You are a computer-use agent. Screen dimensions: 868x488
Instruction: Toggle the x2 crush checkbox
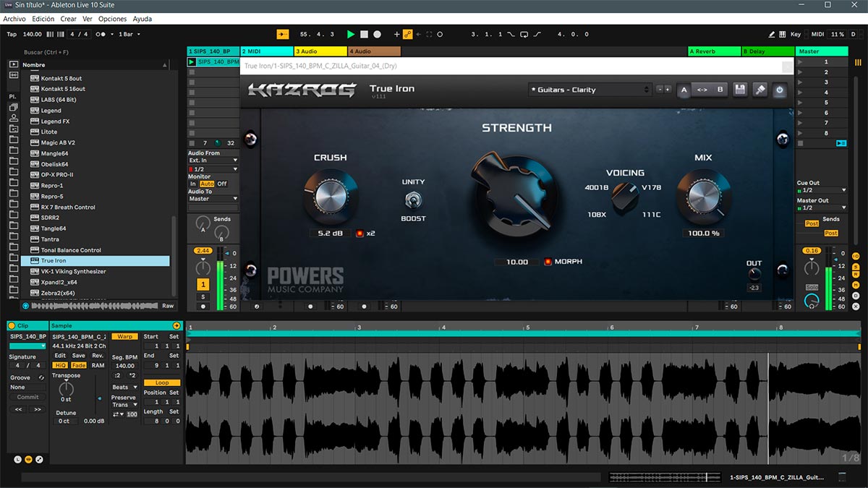(x=359, y=234)
